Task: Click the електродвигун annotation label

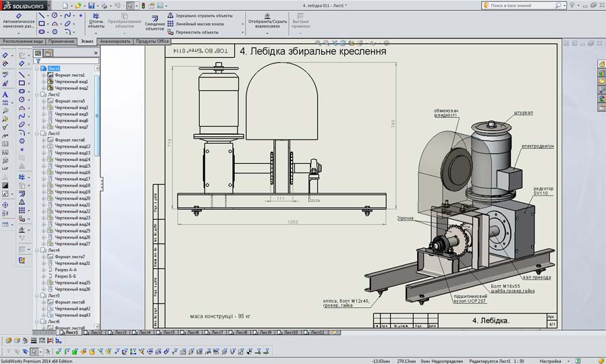Action: [537, 146]
